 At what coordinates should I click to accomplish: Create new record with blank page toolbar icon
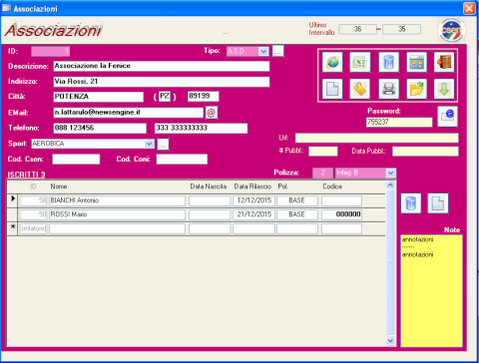(x=332, y=89)
